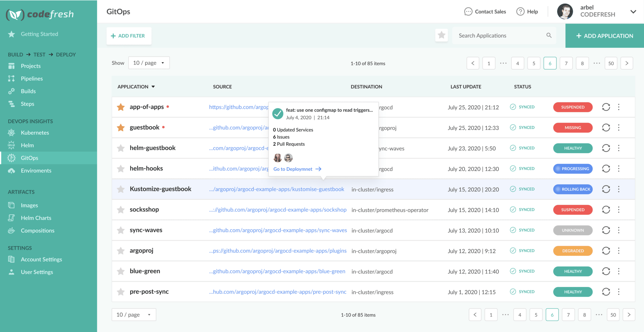The width and height of the screenshot is (644, 332).
Task: Open Projects in the sidebar
Action: tap(31, 66)
